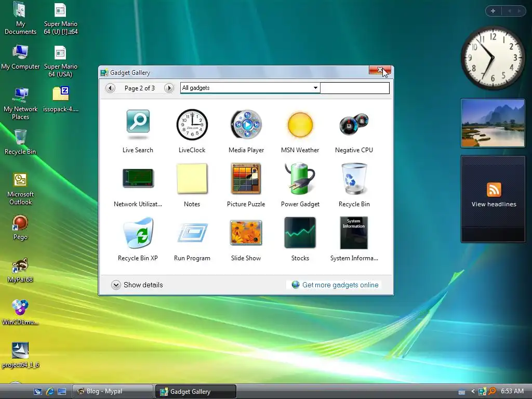Image resolution: width=532 pixels, height=399 pixels.
Task: Click the orange RSS feed icon
Action: [494, 189]
